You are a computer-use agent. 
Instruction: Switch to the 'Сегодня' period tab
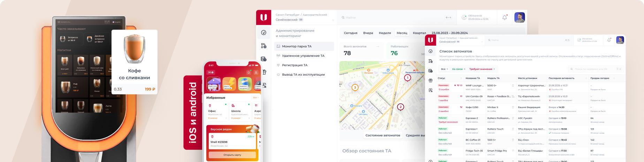351,33
